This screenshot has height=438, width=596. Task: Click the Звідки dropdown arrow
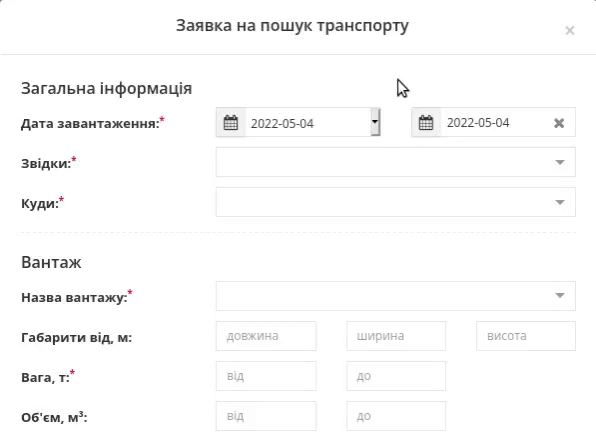tap(560, 162)
